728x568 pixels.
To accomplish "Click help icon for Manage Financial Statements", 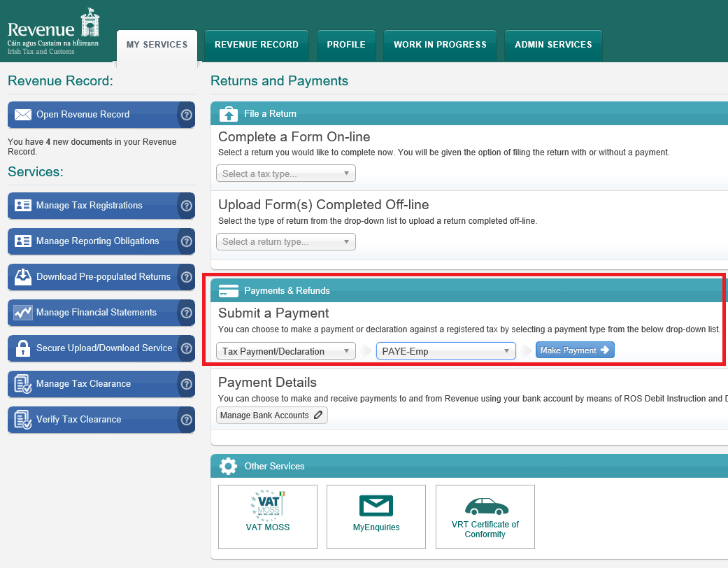I will tap(186, 313).
